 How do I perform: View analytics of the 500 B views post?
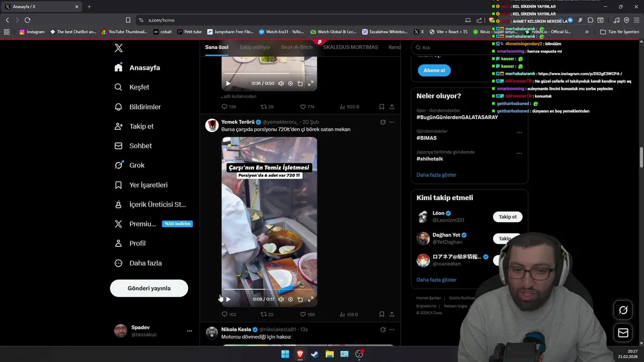[x=350, y=107]
